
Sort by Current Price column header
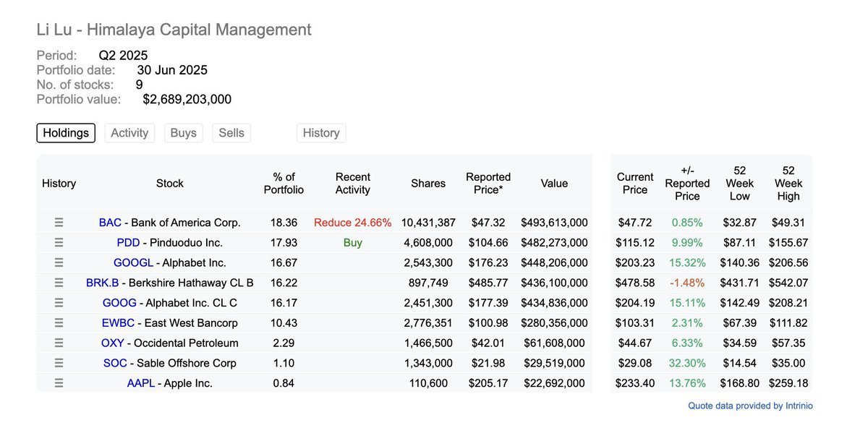635,184
